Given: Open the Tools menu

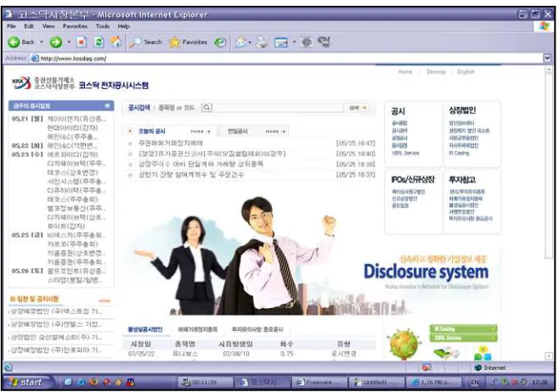Looking at the screenshot, I should click(103, 26).
